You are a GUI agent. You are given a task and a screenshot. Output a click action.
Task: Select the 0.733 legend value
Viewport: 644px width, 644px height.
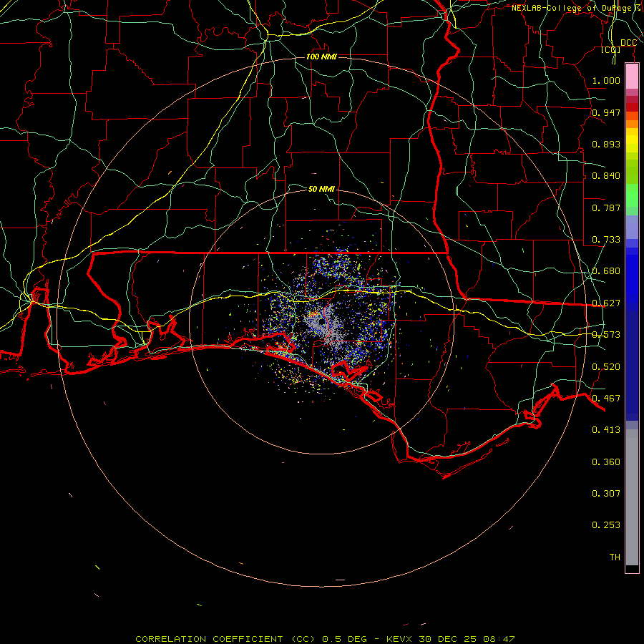pos(606,240)
